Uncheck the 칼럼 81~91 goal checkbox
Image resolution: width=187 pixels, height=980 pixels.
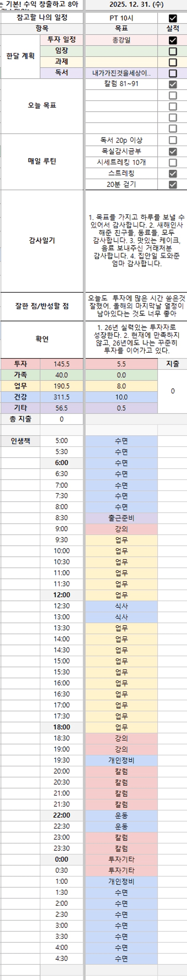pyautogui.click(x=173, y=84)
